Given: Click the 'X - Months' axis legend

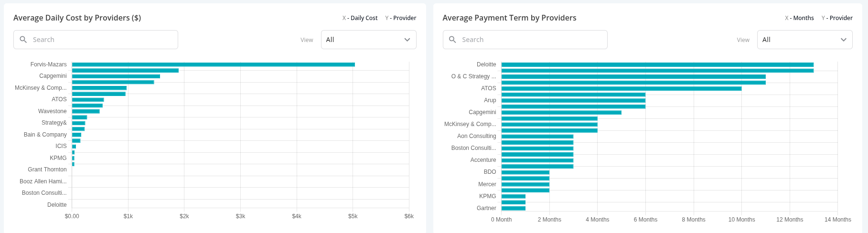Looking at the screenshot, I should pos(799,18).
